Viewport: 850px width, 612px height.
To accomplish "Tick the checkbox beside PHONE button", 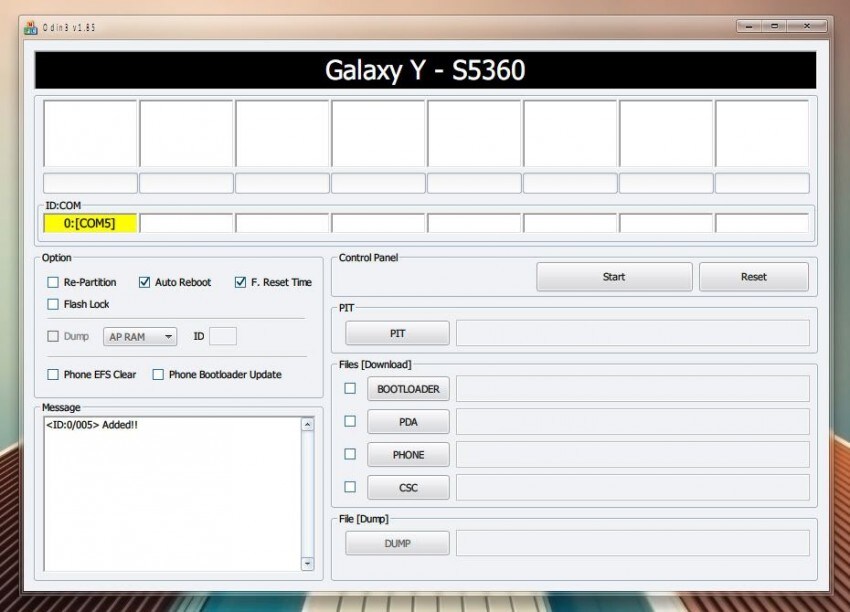I will (350, 454).
